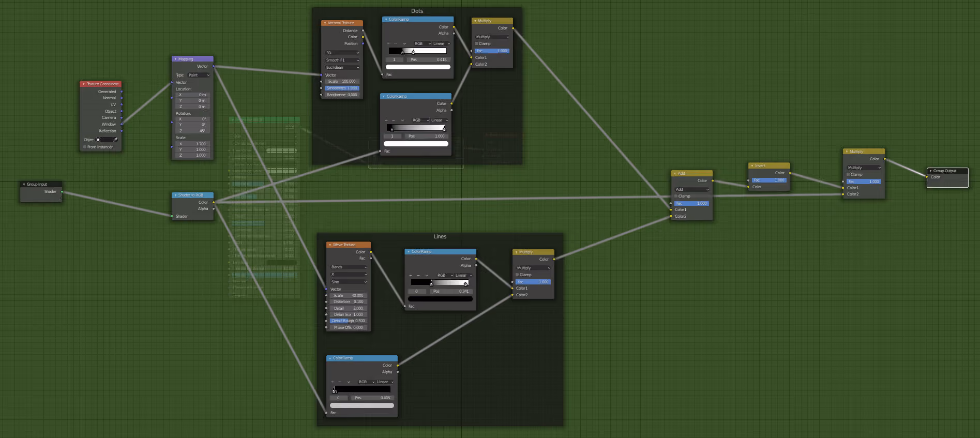Select the Color output socket of Voronoi Texture

[363, 37]
